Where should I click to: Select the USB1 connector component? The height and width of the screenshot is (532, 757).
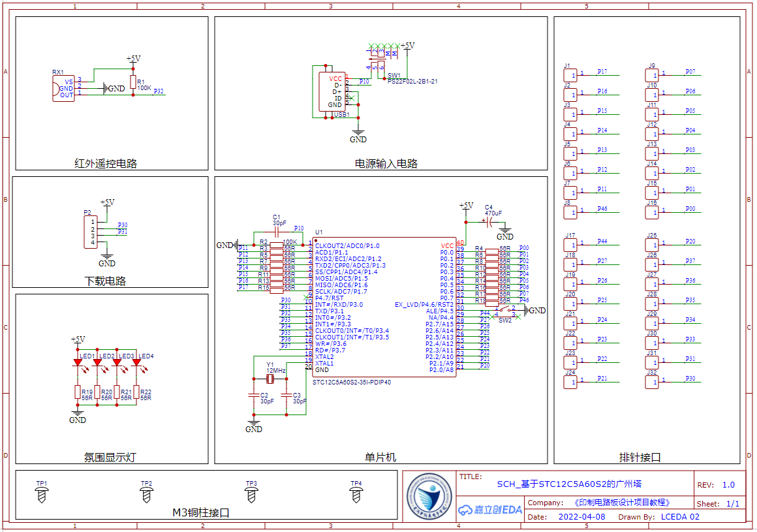[333, 95]
